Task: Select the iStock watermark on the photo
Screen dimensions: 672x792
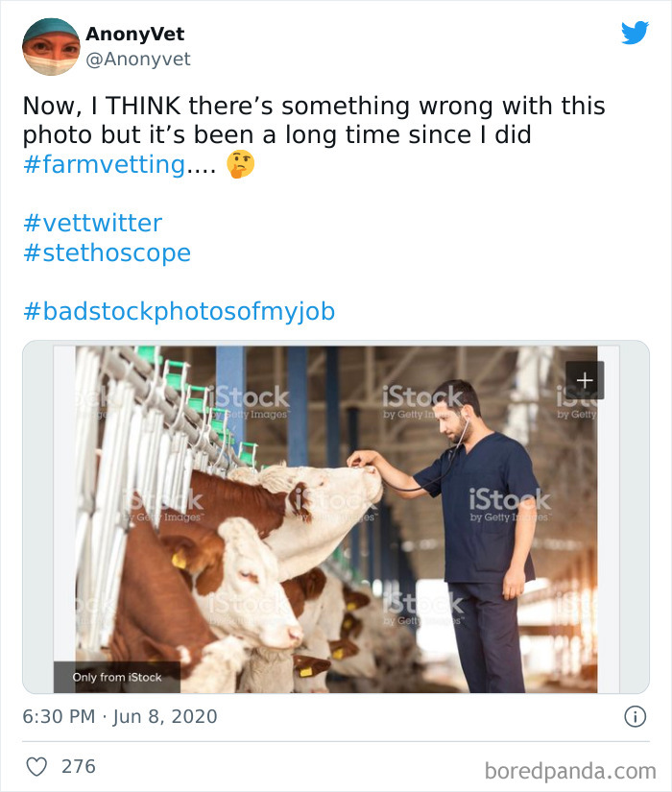Action: (510, 500)
